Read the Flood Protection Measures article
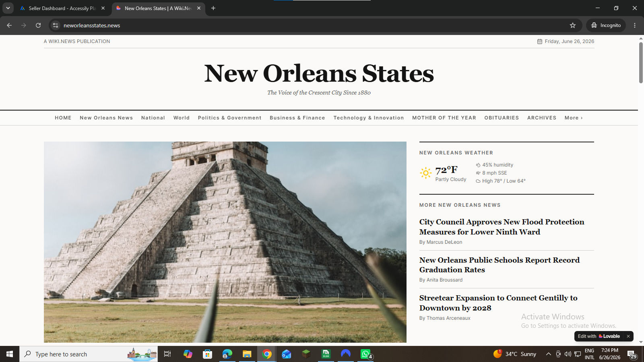The width and height of the screenshot is (644, 362). [x=502, y=227]
